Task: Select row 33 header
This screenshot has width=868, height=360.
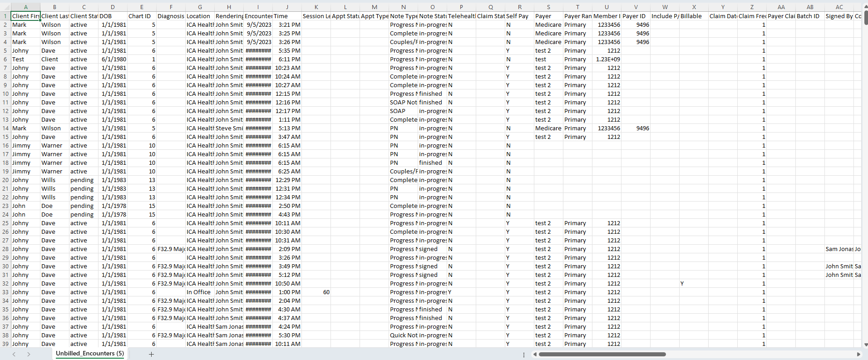Action: pyautogui.click(x=5, y=292)
